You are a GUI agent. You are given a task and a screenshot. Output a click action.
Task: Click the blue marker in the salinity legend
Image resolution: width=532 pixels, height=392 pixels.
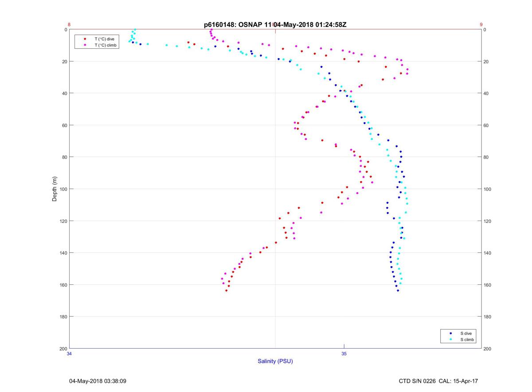click(x=451, y=333)
